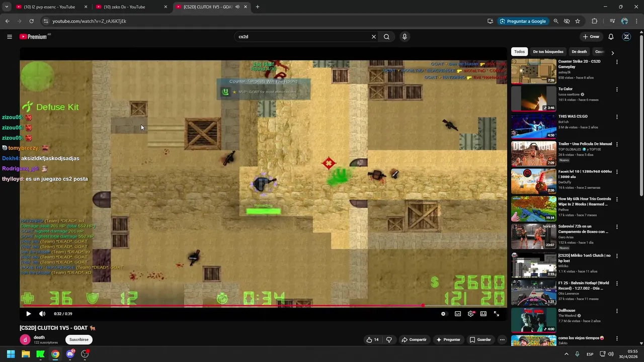Viewport: 644px width, 362px height.
Task: Clear the search text with the X
Action: pyautogui.click(x=374, y=37)
